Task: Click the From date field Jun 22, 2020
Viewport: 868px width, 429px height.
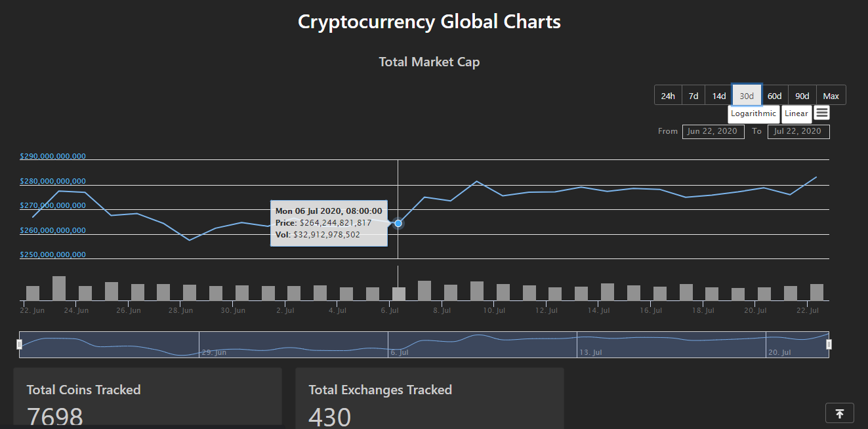Action: tap(713, 131)
